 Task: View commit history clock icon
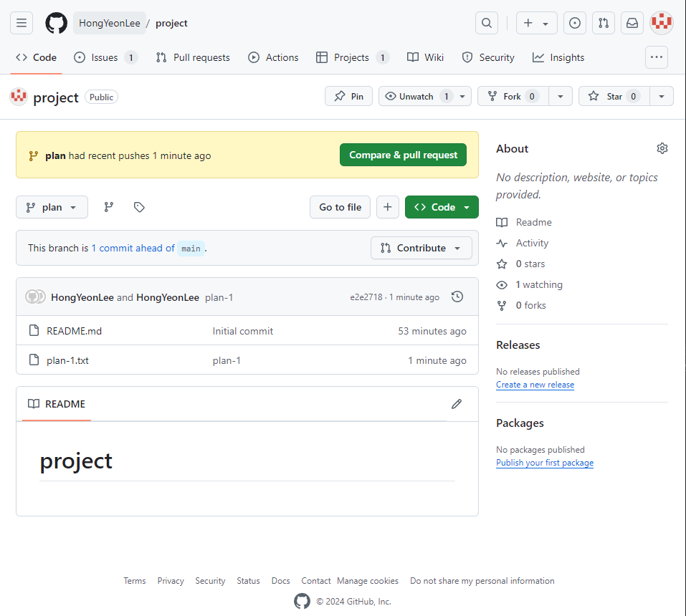(x=457, y=297)
